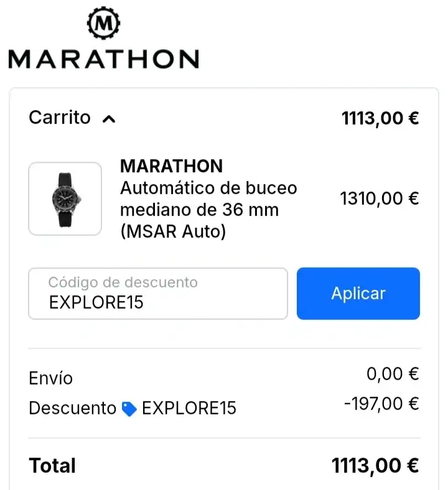448x490 pixels.
Task: Click the Carrito heading label
Action: click(x=60, y=118)
